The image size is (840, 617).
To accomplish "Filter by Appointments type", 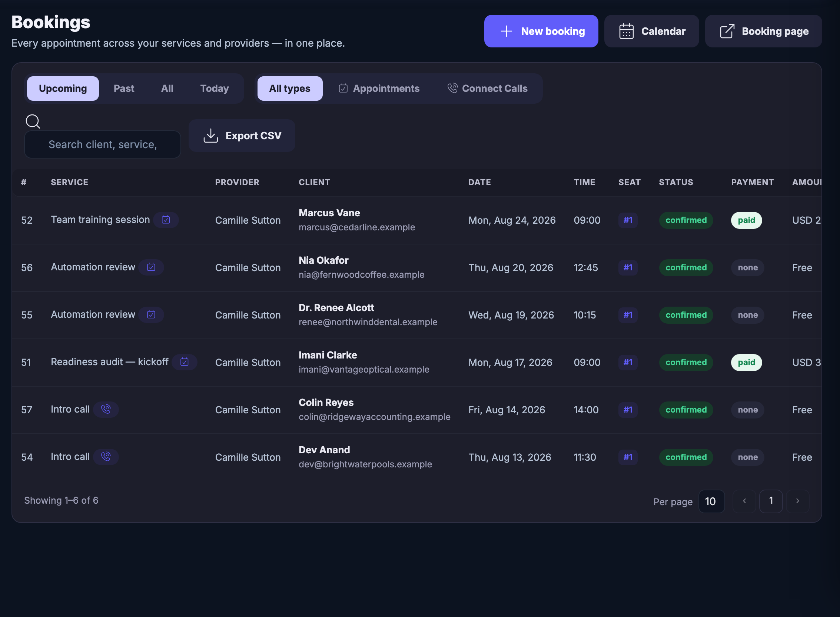I will click(x=379, y=89).
